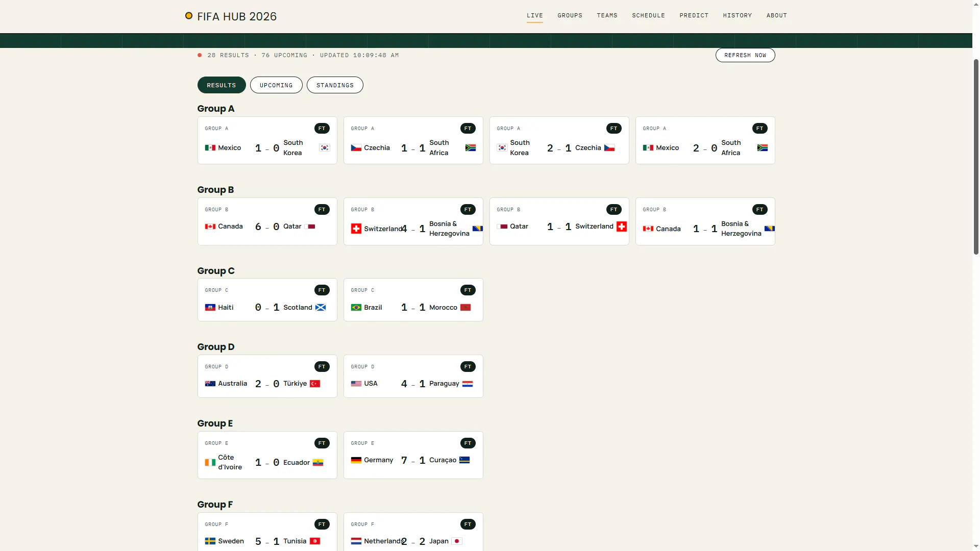980x551 pixels.
Task: Click 'Czechia' name in South Korea 2-1 card
Action: tap(588, 148)
